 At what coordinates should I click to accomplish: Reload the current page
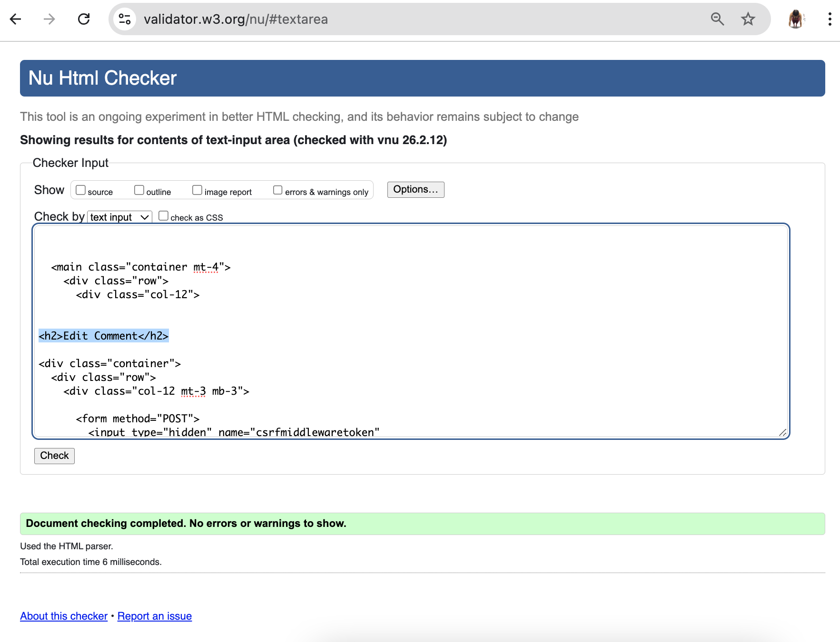pos(84,19)
